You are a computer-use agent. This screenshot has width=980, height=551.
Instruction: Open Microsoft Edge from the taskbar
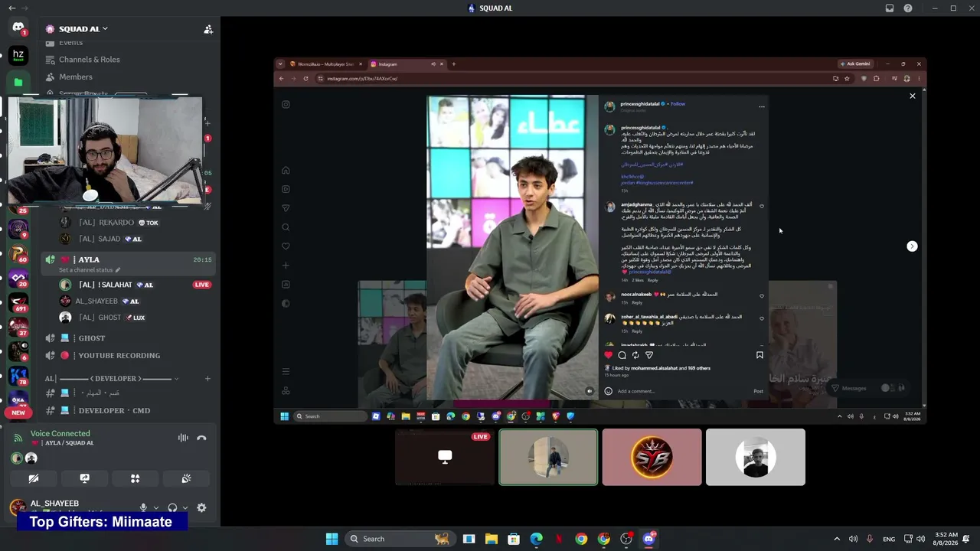[536, 539]
